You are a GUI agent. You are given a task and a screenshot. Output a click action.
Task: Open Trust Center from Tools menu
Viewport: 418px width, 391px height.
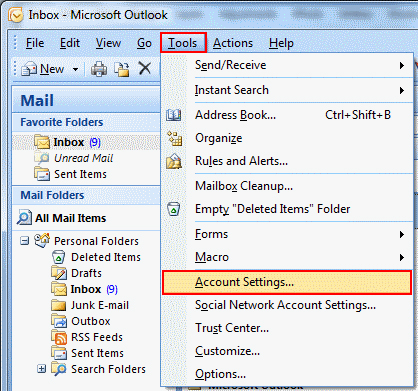tap(287, 328)
